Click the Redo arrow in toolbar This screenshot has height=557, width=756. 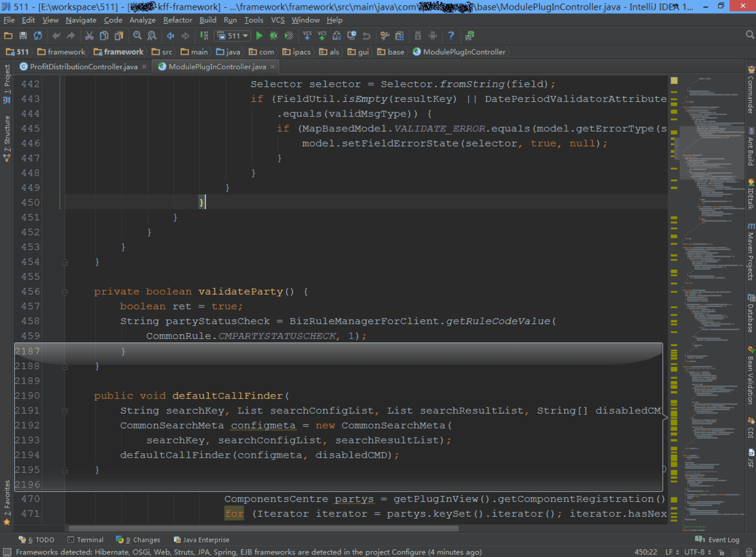point(71,36)
